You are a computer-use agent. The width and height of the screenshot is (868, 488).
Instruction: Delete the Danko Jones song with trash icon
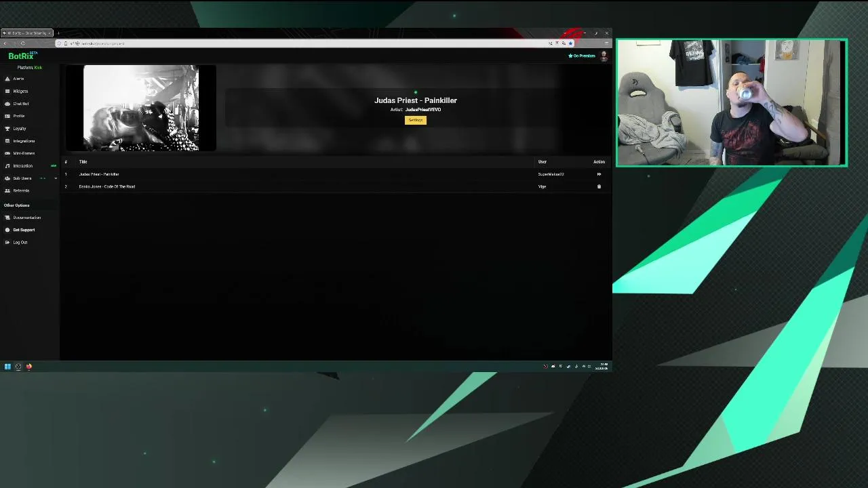pos(599,186)
